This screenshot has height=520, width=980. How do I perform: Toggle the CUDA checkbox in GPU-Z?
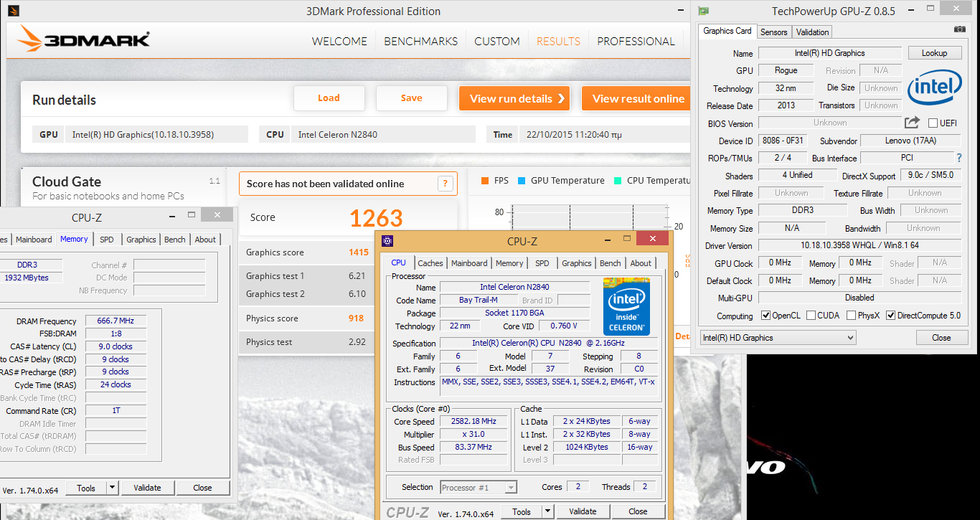click(811, 316)
